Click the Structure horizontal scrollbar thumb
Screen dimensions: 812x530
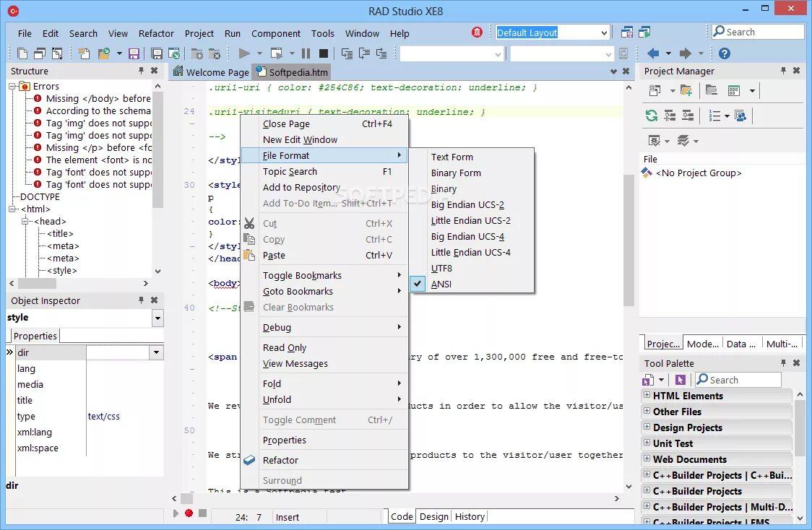click(37, 284)
